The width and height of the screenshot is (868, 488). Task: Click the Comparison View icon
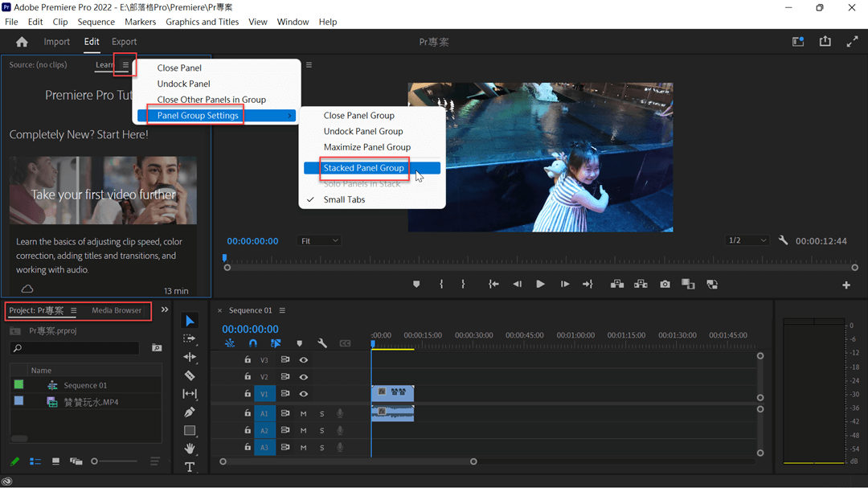[x=688, y=284]
